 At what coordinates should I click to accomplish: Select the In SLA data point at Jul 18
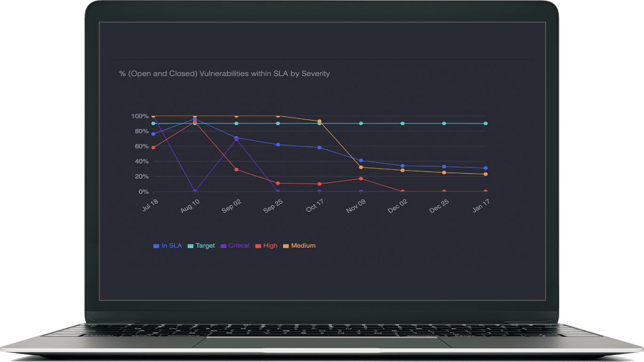point(153,134)
